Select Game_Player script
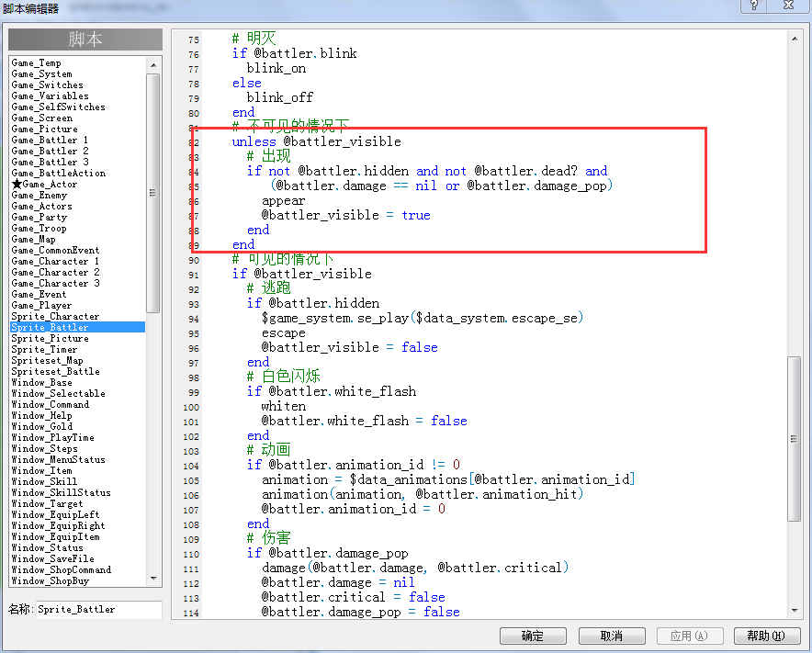The width and height of the screenshot is (812, 653). pos(41,306)
